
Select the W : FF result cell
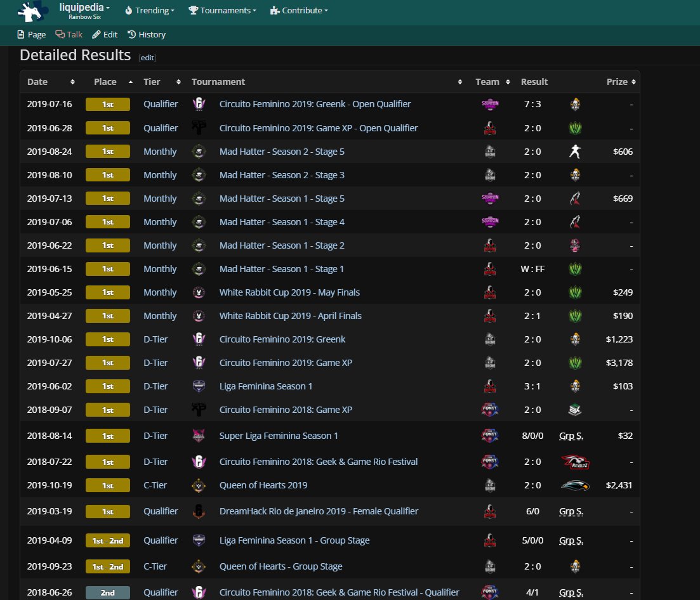click(532, 269)
